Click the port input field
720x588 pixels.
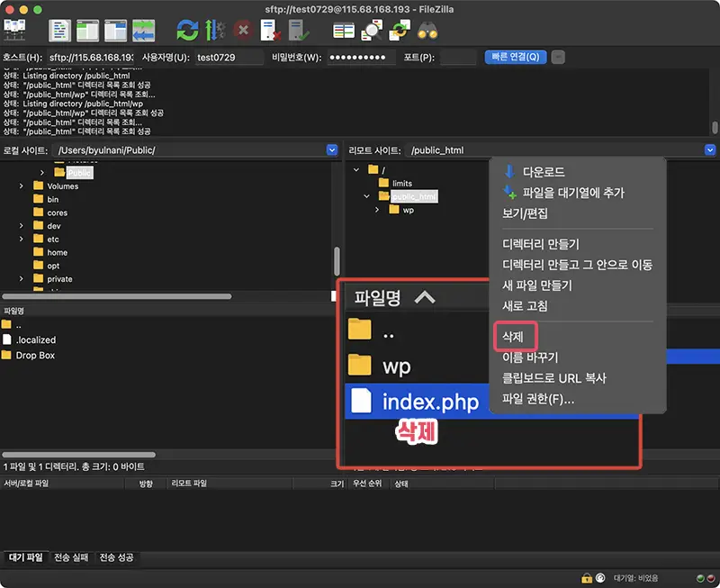(x=458, y=58)
